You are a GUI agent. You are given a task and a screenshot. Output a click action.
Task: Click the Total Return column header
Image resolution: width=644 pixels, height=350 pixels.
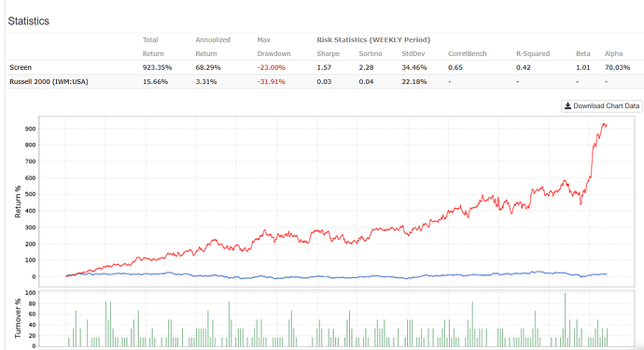(153, 47)
